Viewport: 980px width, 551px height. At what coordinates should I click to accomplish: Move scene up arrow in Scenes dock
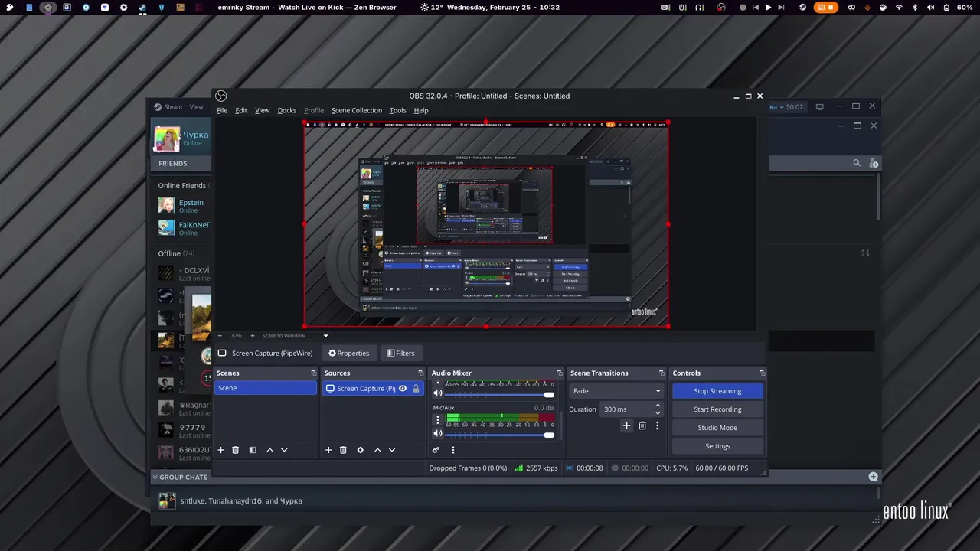(x=269, y=450)
